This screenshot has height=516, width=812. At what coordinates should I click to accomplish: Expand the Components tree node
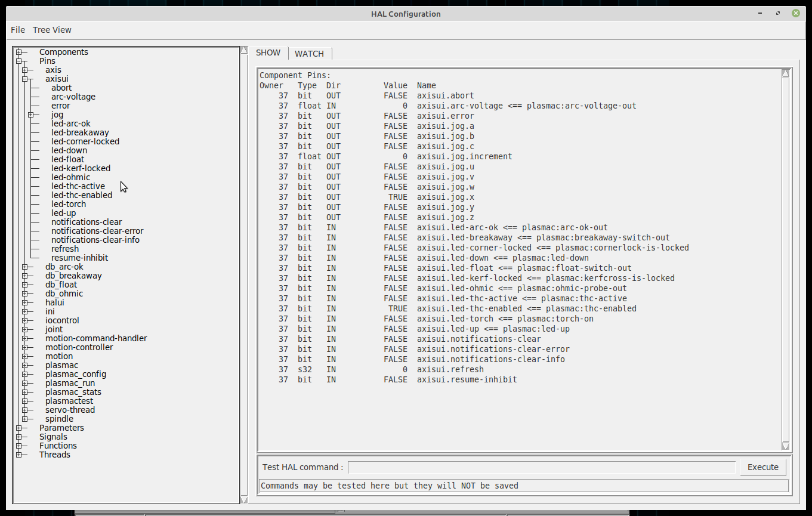click(x=18, y=52)
